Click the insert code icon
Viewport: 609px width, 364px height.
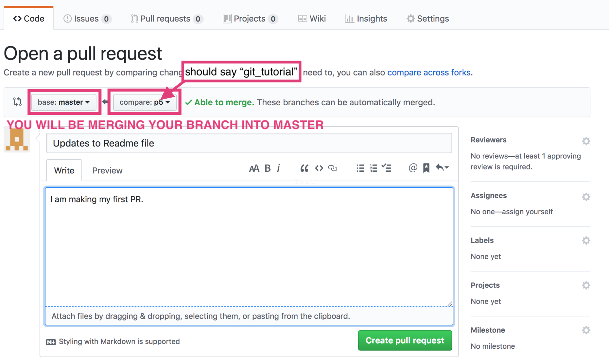319,168
